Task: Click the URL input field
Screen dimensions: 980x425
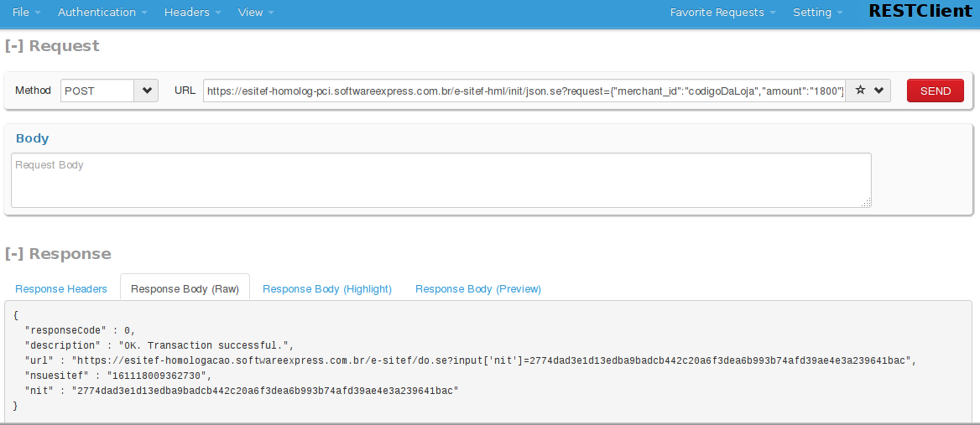Action: click(524, 91)
